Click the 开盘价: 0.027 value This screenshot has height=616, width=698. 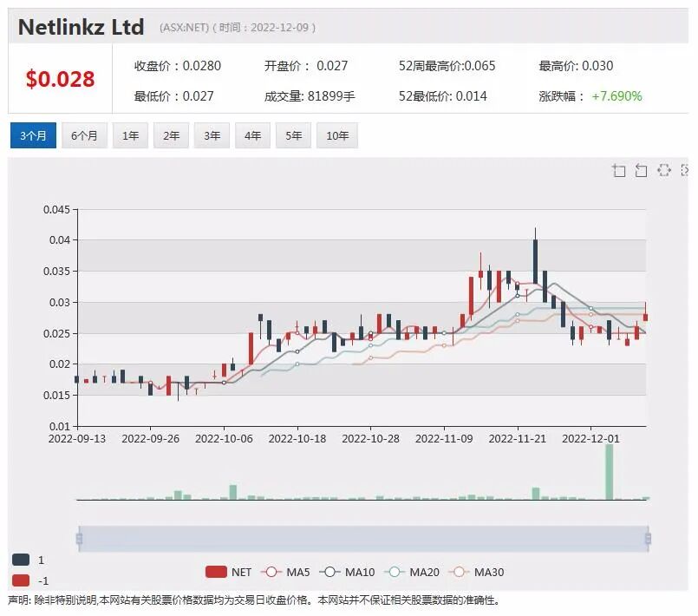tap(306, 66)
